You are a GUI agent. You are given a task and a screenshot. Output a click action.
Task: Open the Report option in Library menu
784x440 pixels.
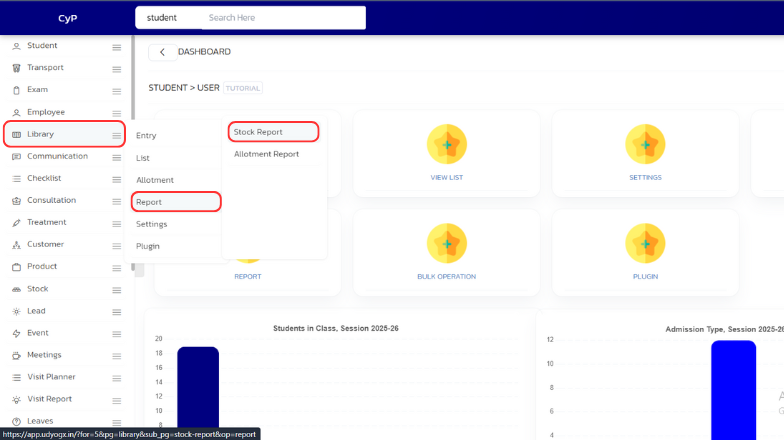click(x=149, y=202)
